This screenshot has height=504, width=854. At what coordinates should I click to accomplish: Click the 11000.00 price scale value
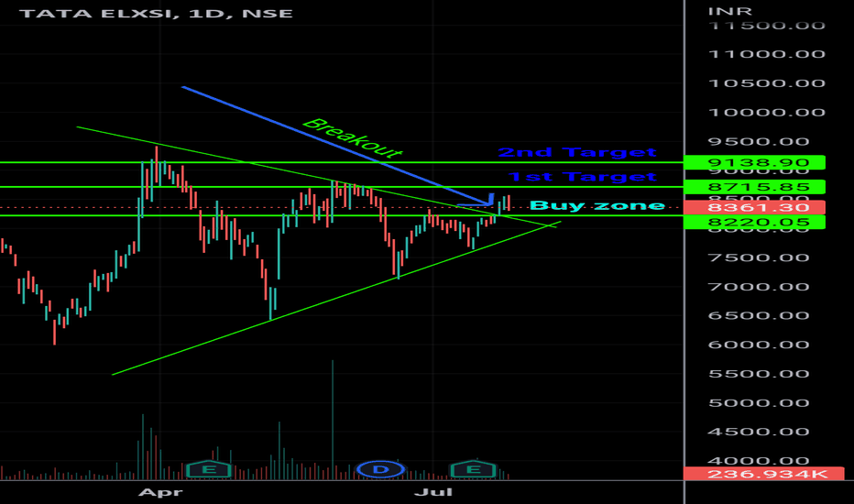[x=766, y=54]
